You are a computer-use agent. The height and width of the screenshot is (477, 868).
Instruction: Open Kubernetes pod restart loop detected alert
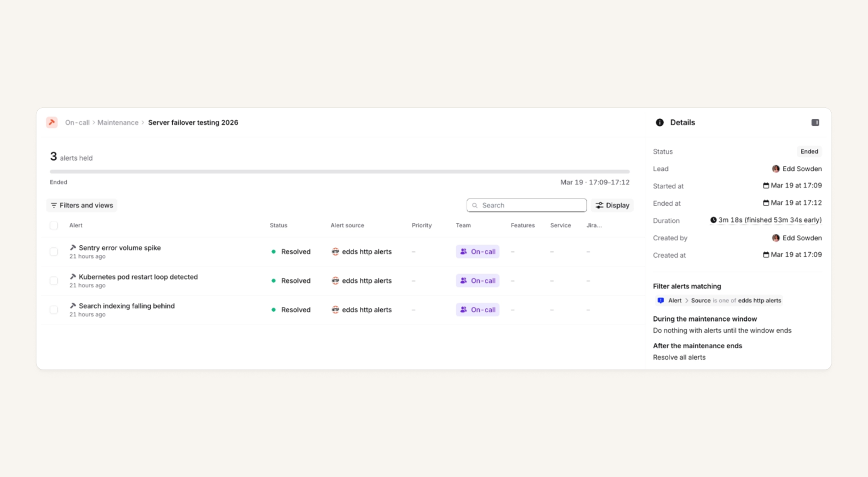pyautogui.click(x=138, y=277)
